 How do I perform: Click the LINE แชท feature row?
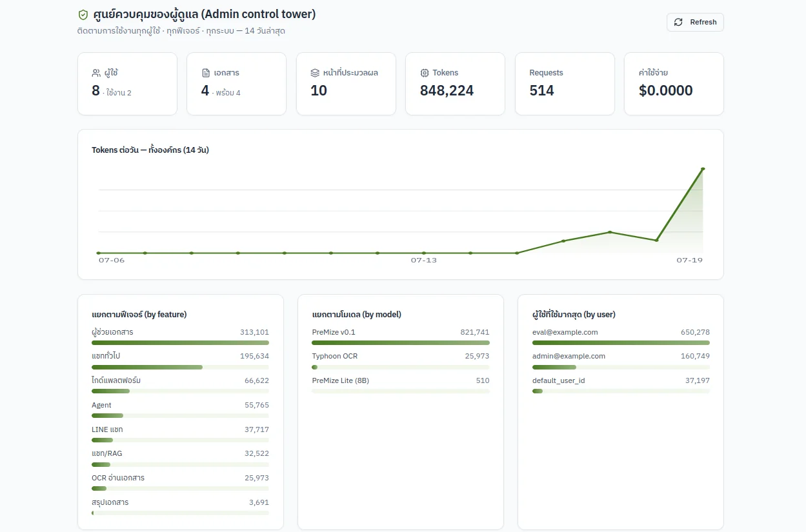coord(180,434)
